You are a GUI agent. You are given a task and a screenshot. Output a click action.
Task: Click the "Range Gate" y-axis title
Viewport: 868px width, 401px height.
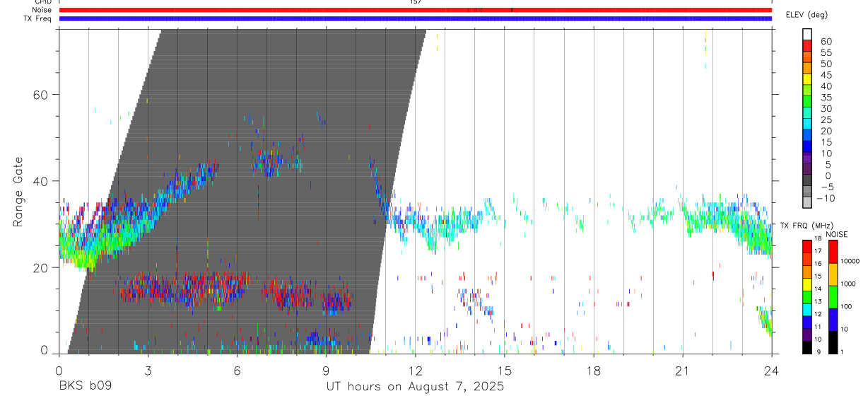pyautogui.click(x=18, y=192)
